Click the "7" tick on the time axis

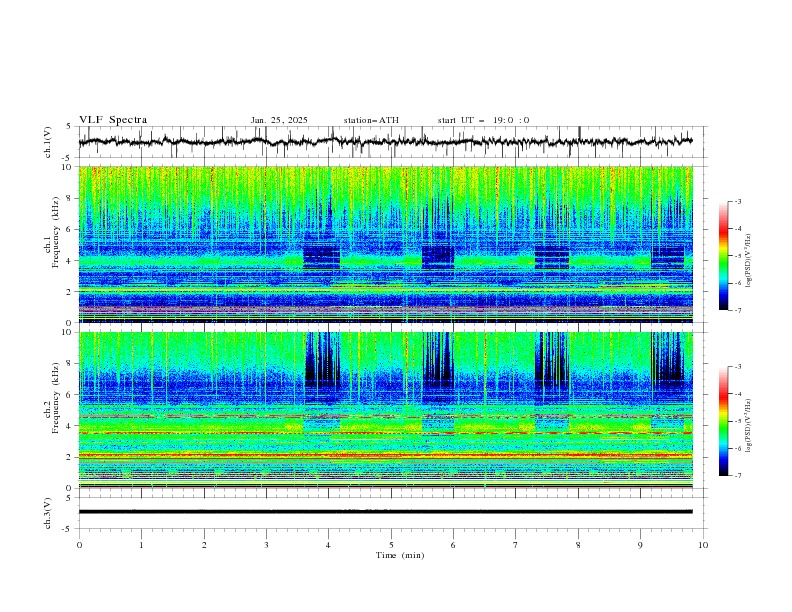[516, 545]
